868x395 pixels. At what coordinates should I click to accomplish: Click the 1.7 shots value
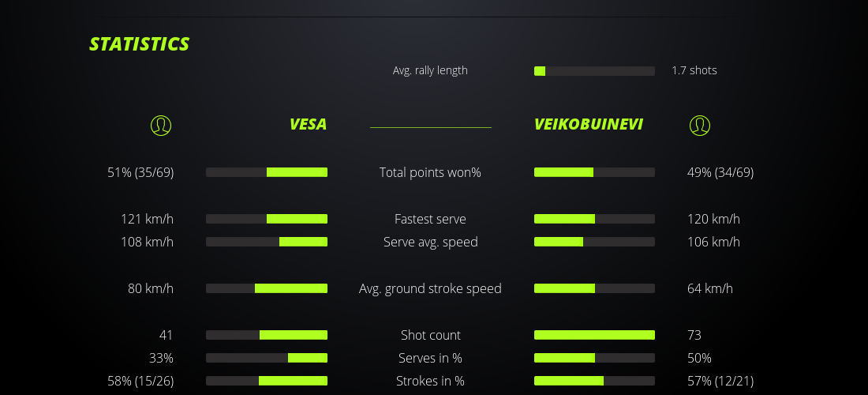(x=694, y=70)
